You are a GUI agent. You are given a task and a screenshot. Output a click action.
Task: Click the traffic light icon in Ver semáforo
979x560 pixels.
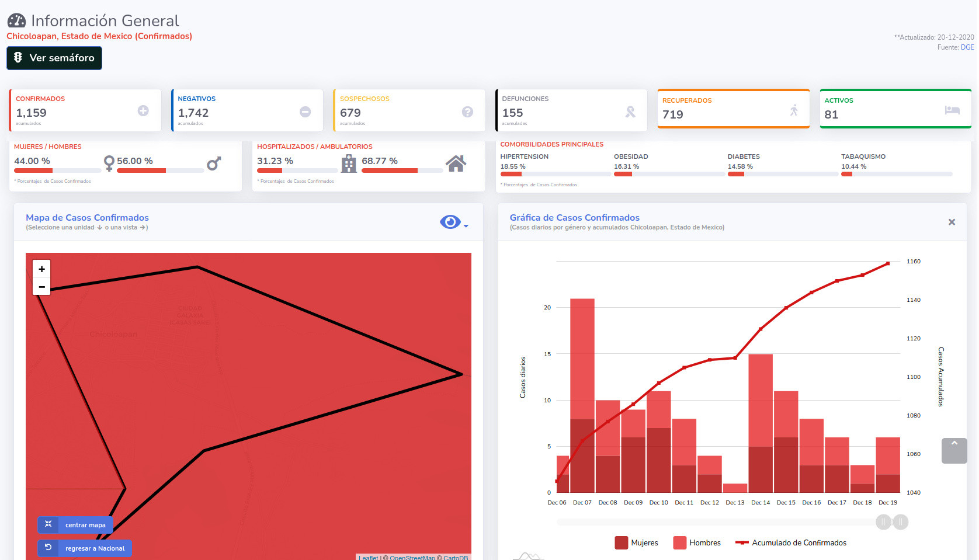(x=18, y=57)
